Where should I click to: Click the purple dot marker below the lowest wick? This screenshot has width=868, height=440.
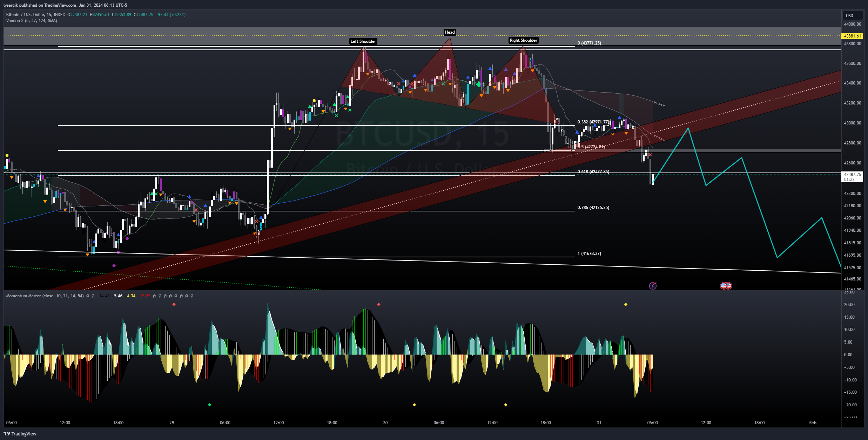tap(114, 266)
